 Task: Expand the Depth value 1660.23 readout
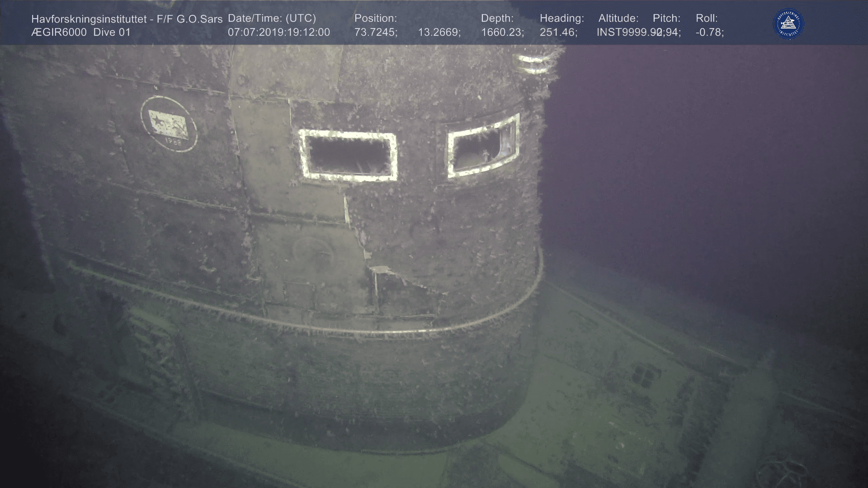pyautogui.click(x=503, y=32)
